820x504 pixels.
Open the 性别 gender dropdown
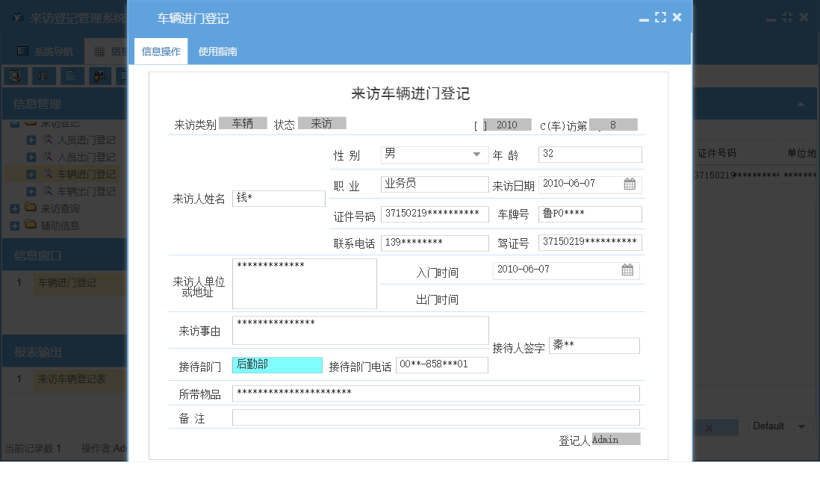point(476,155)
